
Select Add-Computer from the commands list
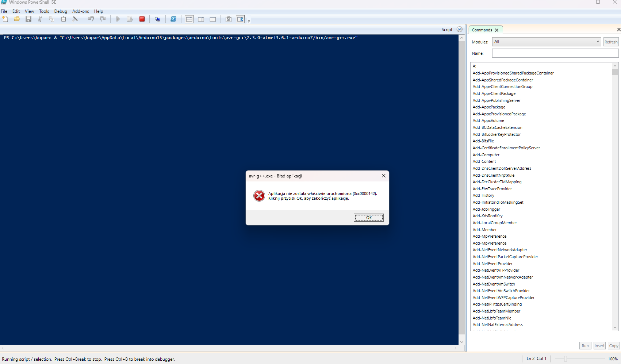click(x=486, y=154)
